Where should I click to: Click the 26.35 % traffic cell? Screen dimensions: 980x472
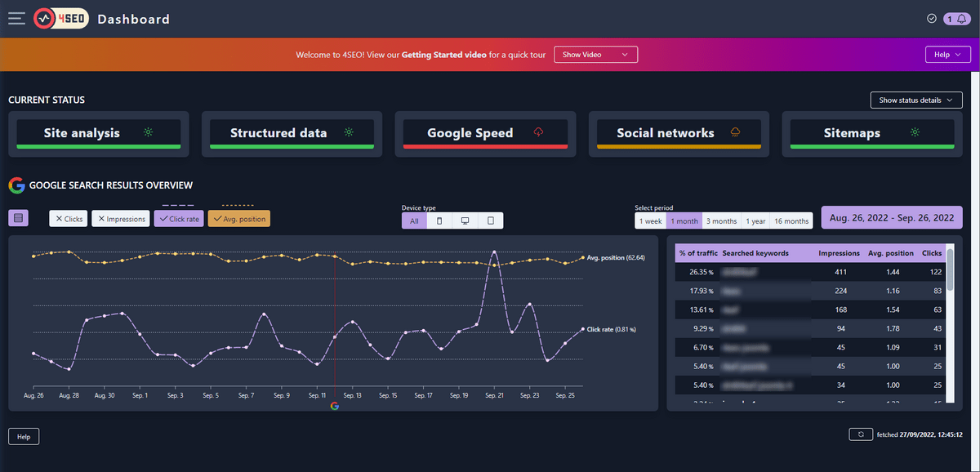pos(702,272)
